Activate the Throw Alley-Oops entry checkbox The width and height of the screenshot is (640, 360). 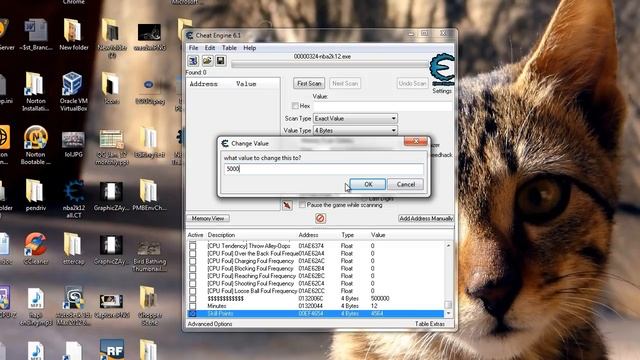pyautogui.click(x=193, y=246)
